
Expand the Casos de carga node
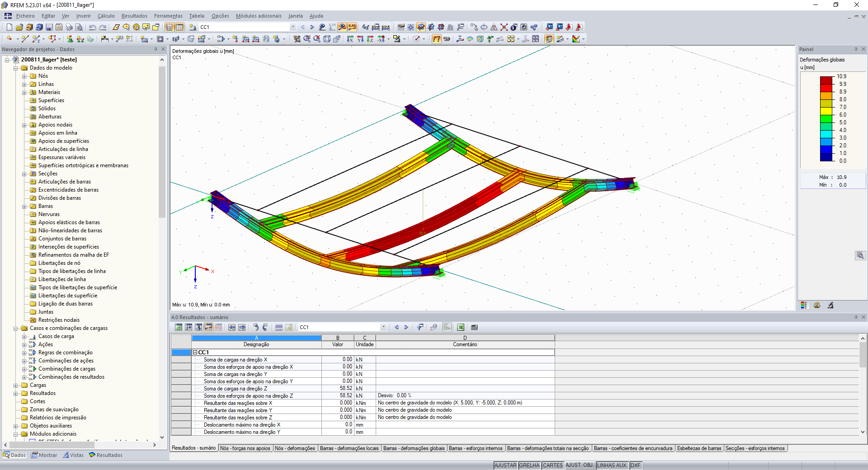coord(24,337)
